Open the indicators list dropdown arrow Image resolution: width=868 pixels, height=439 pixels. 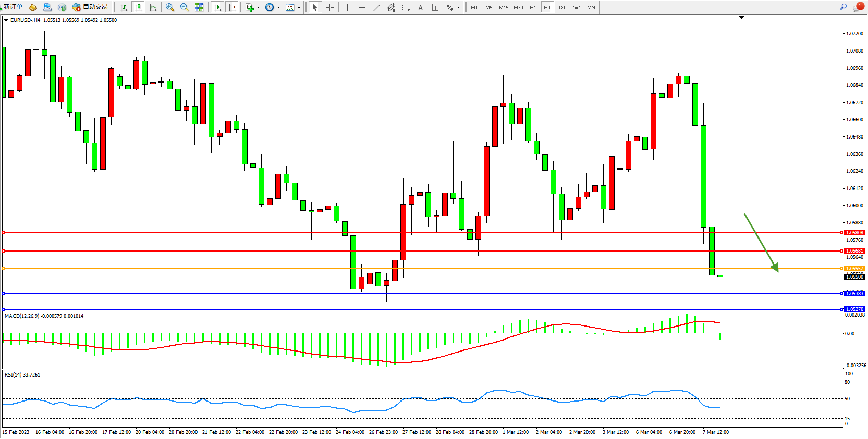point(258,7)
